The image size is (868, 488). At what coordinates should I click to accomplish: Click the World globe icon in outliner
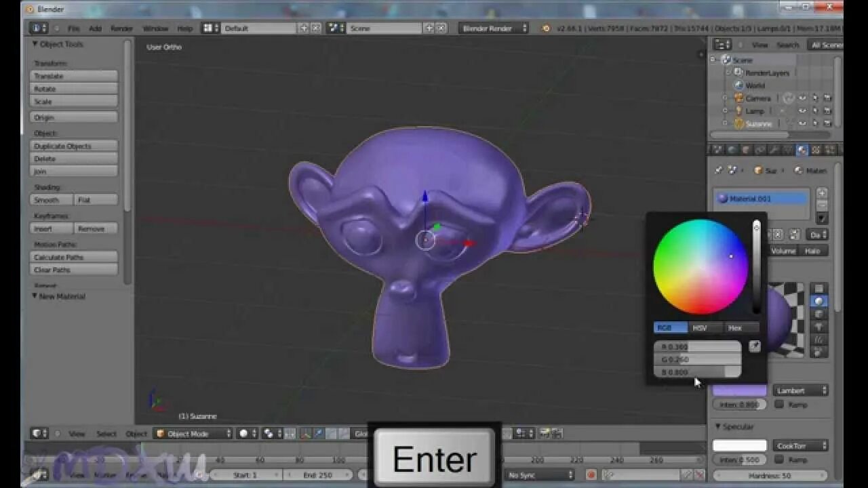[x=738, y=85]
